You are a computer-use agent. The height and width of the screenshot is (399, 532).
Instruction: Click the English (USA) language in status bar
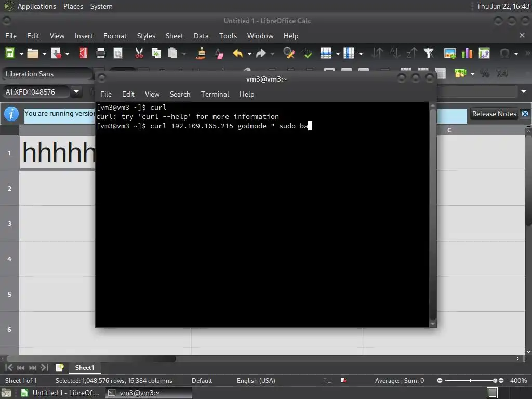point(256,381)
